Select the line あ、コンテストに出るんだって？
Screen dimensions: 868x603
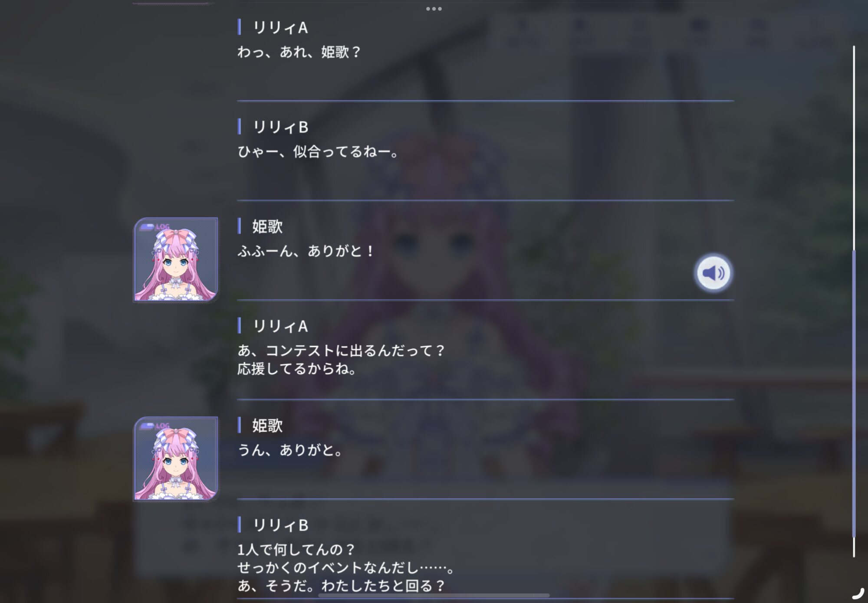coord(341,351)
